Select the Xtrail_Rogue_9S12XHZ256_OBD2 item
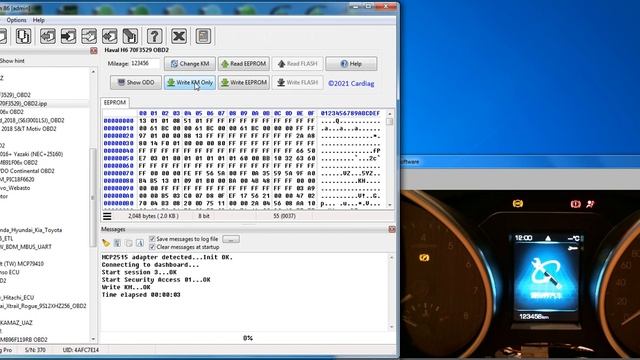The height and width of the screenshot is (360, 640). click(43, 306)
